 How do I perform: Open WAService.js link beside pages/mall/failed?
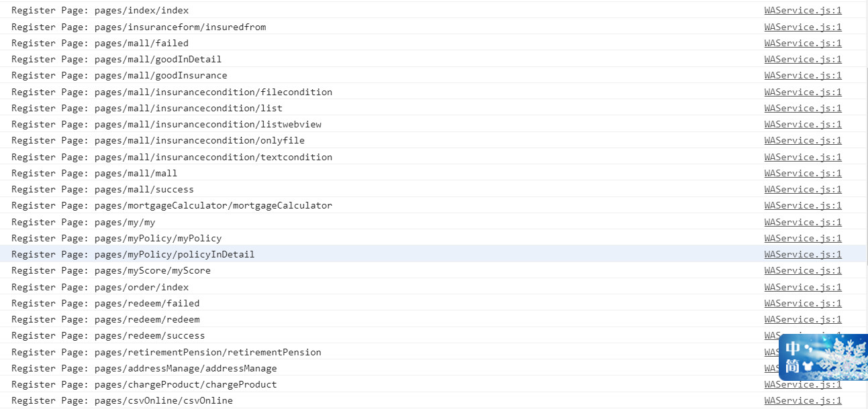(802, 44)
